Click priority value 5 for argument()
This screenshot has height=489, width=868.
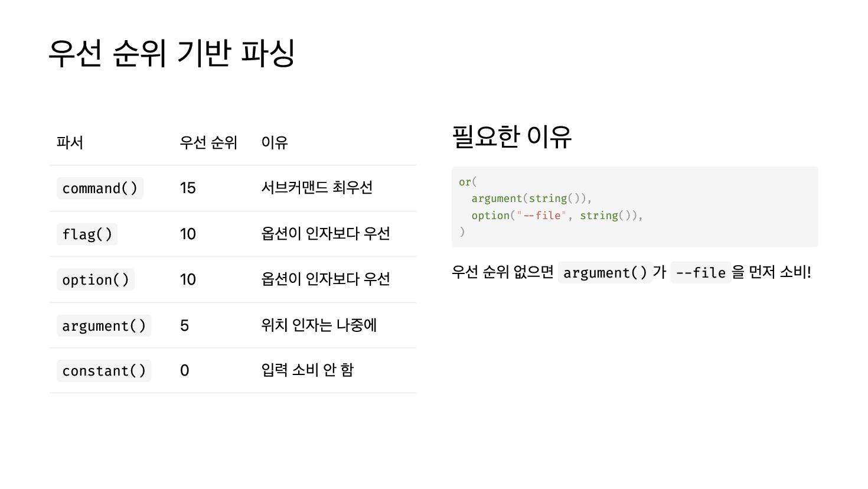click(x=184, y=326)
